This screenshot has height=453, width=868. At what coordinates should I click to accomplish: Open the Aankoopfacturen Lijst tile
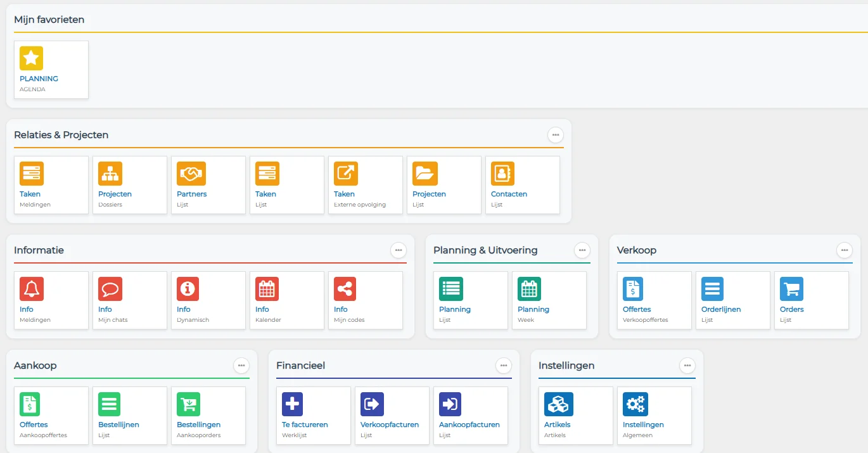471,416
